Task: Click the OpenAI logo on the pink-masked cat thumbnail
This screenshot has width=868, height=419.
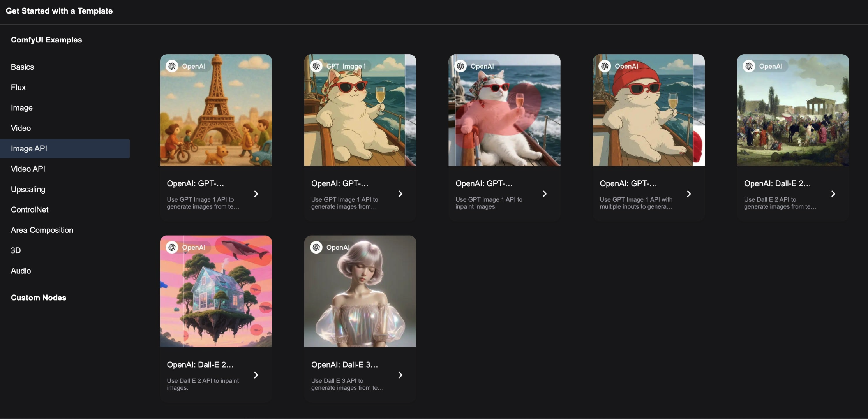Action: tap(460, 66)
